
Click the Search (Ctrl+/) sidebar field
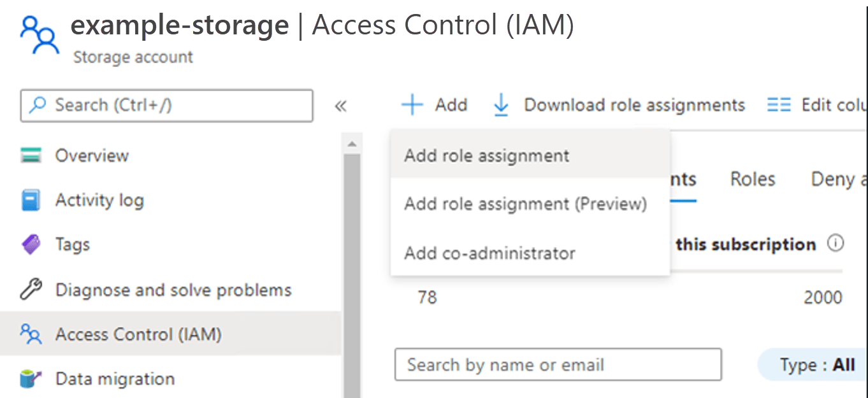click(x=166, y=106)
